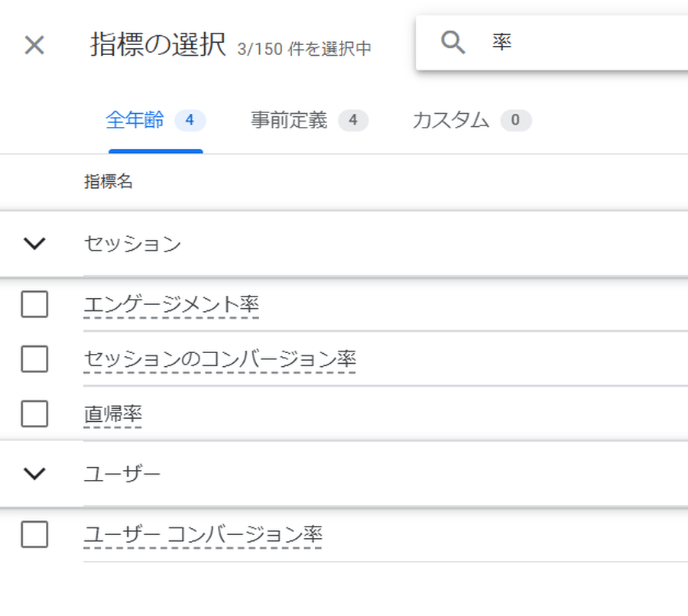Click the ユーザー コンバージョン率 metric name
This screenshot has height=616, width=688.
(x=203, y=534)
